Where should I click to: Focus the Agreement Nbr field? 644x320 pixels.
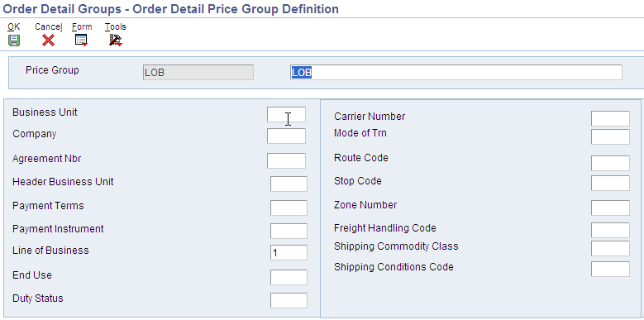[x=286, y=160]
